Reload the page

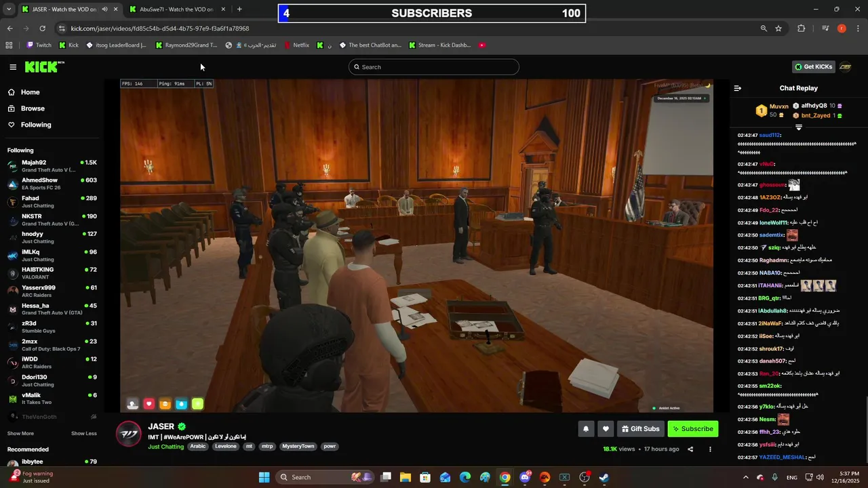42,28
